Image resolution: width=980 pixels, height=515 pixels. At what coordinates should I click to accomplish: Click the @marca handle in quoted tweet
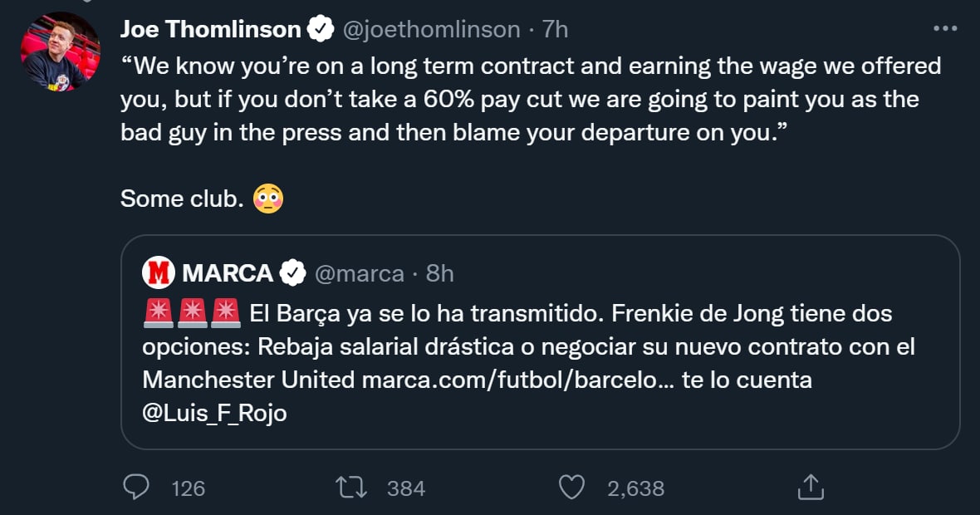[x=357, y=272]
